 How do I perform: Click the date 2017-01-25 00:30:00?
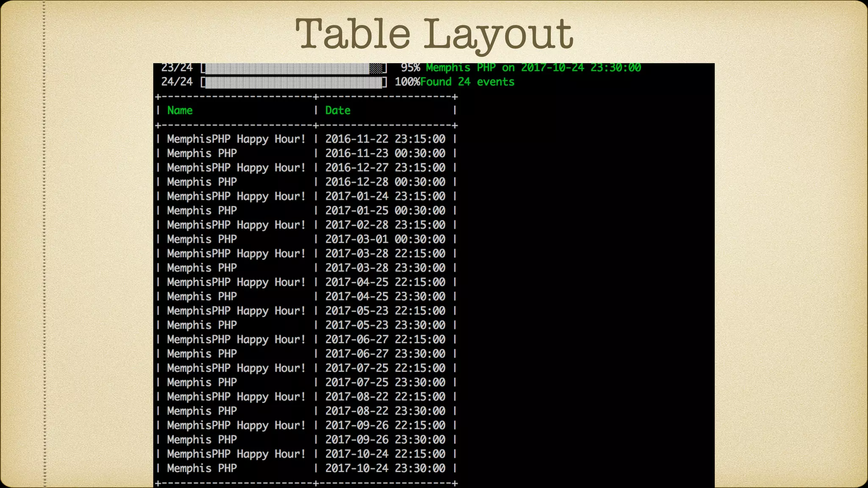(x=385, y=211)
